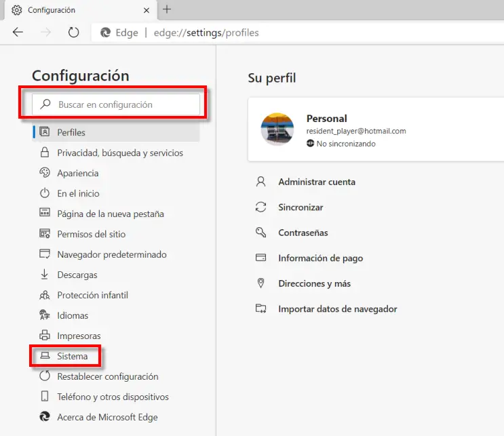The height and width of the screenshot is (436, 504).
Task: Click the Personal profile avatar picture
Action: [x=277, y=129]
